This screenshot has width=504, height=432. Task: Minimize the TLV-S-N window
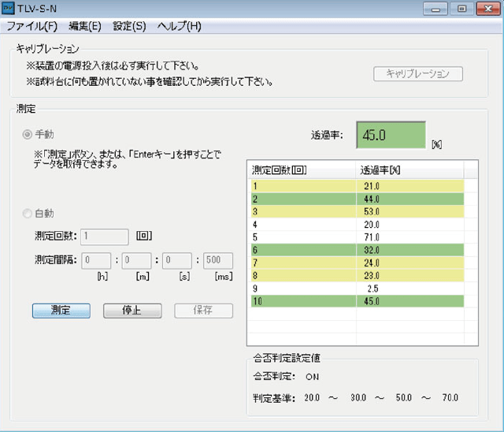click(x=435, y=9)
